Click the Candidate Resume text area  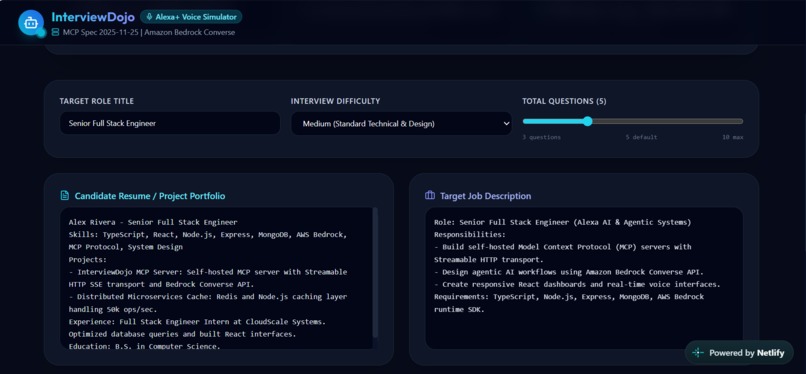[x=219, y=278]
